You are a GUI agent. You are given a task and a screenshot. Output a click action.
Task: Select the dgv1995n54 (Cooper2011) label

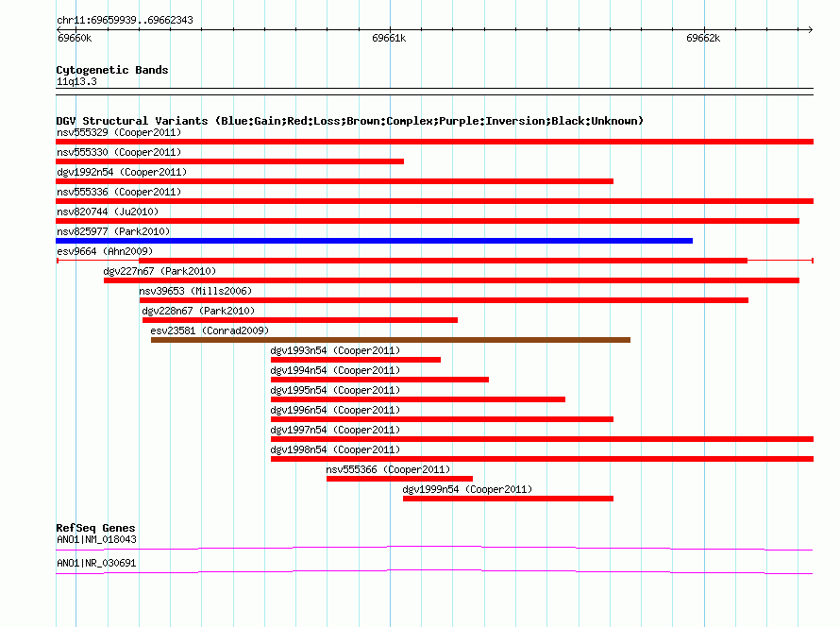click(x=335, y=390)
